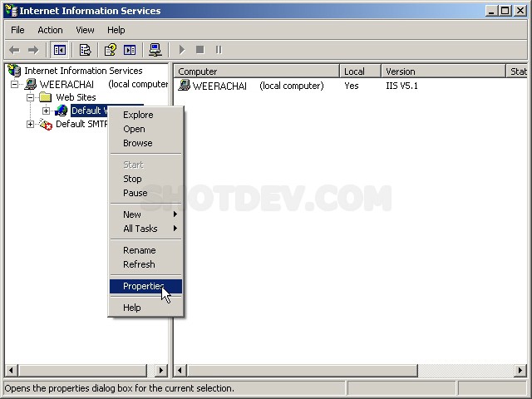
Task: Choose Rename from the context menu
Action: (146, 250)
